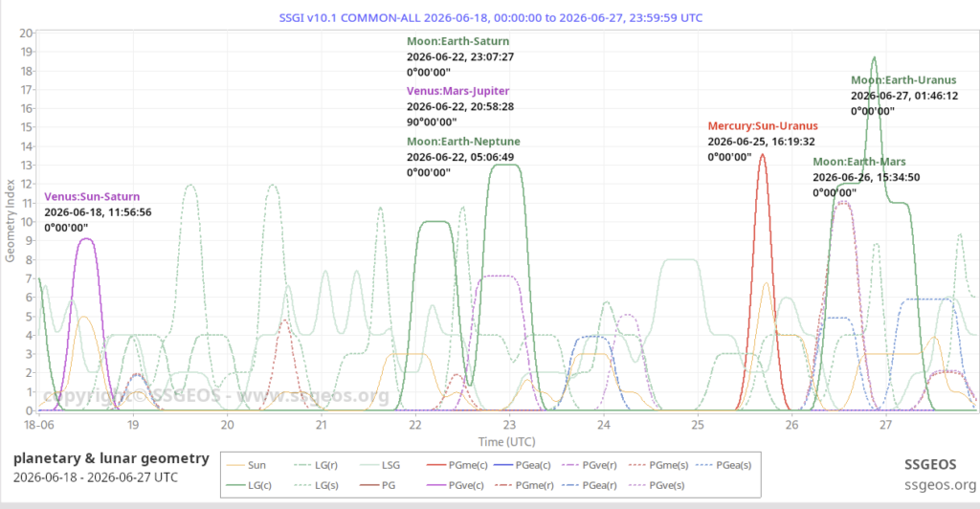Click the x-axis tick label 25
Screen dimensions: 980x509
(698, 425)
